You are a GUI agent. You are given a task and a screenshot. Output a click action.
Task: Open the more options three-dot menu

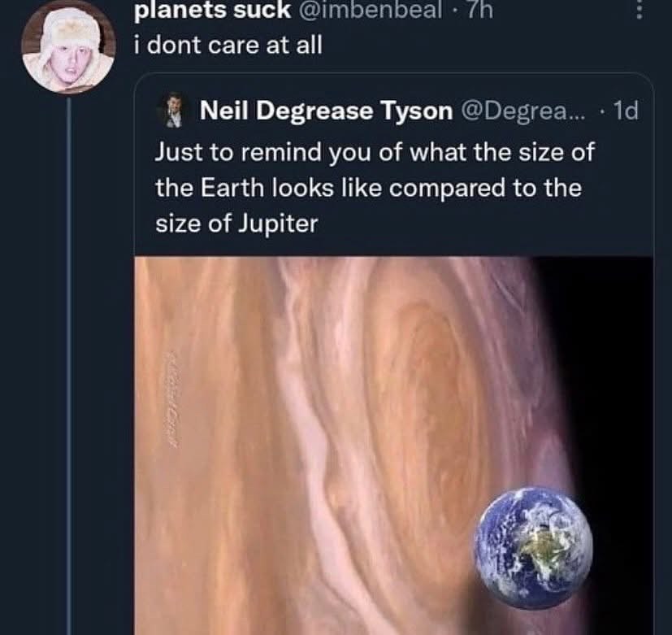[x=639, y=11]
